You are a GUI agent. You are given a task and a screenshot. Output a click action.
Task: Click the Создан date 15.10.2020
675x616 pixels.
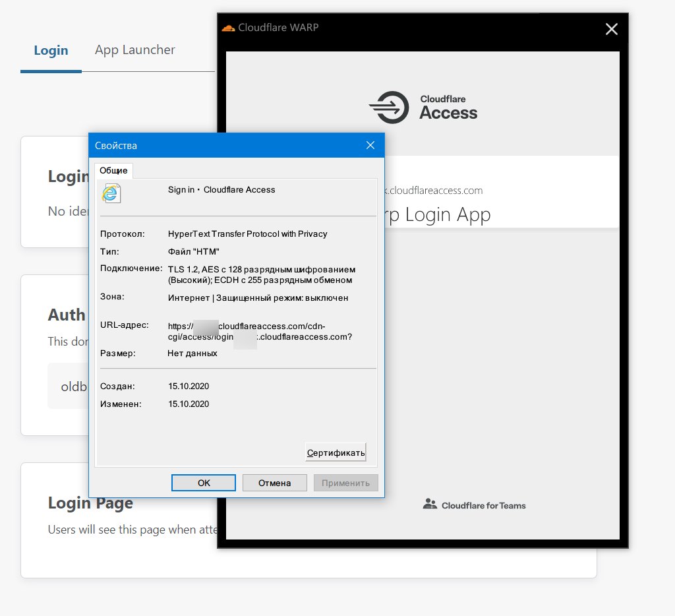pos(189,386)
